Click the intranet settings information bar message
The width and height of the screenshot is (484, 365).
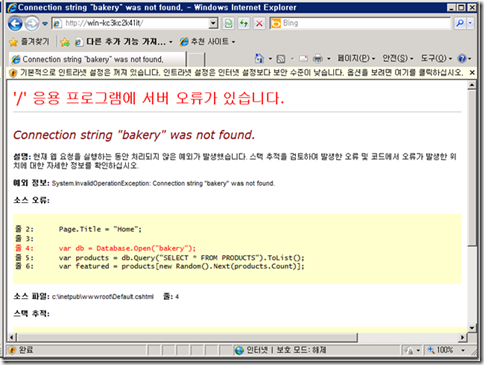coord(242,73)
